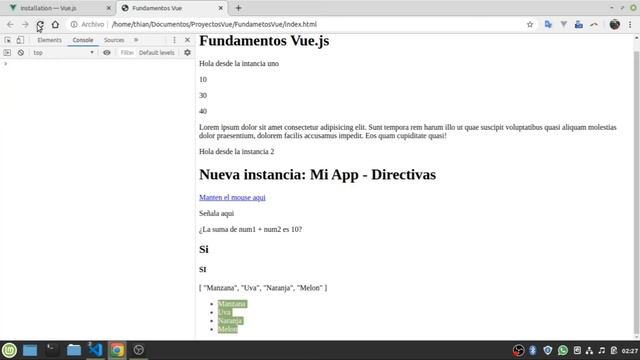Open console settings gear
Viewport: 640px width, 360px height.
tap(187, 53)
